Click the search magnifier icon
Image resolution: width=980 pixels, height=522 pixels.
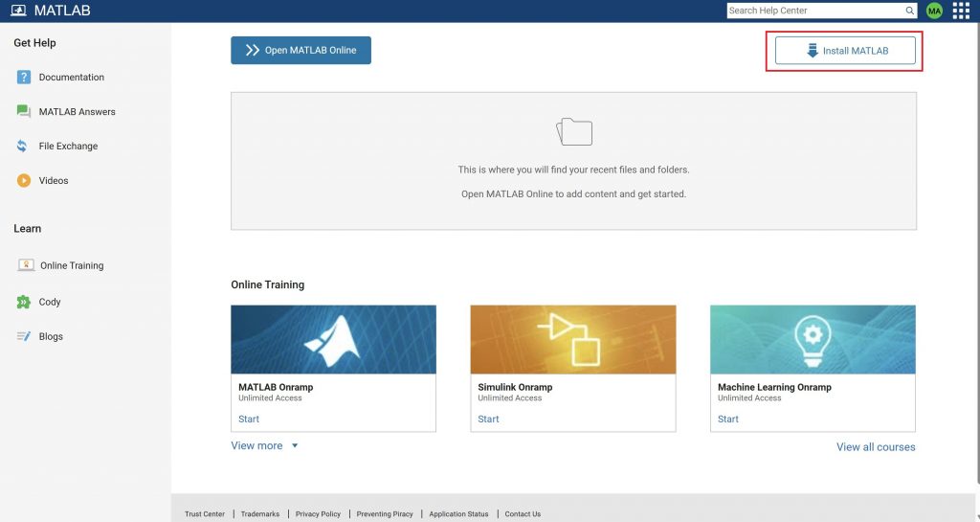pyautogui.click(x=909, y=11)
